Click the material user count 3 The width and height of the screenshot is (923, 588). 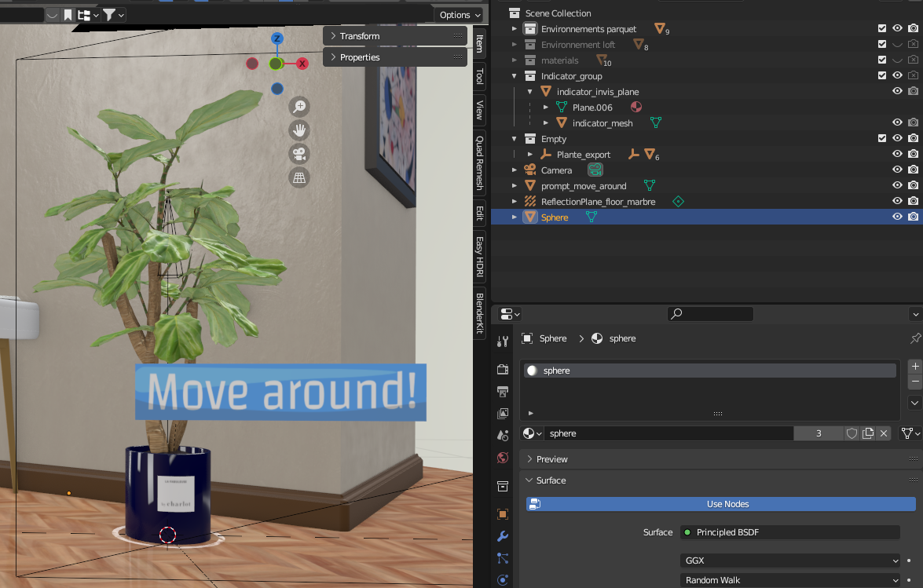pos(819,433)
